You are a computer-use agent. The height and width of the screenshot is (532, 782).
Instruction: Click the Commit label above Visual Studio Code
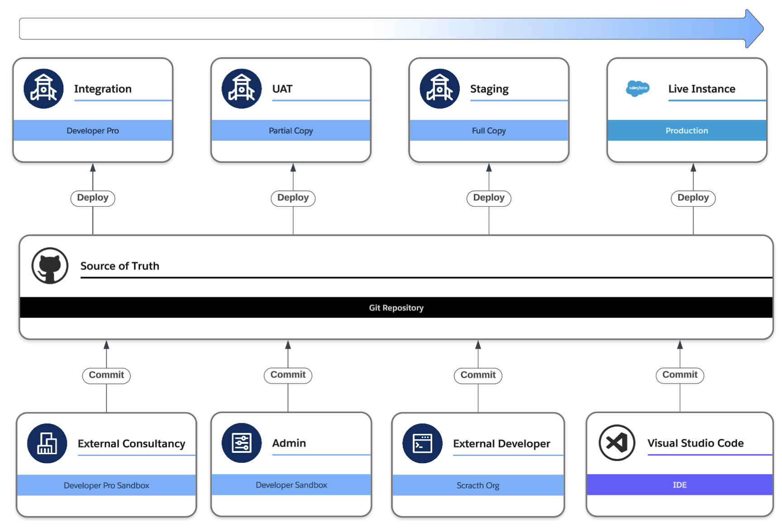tap(680, 375)
